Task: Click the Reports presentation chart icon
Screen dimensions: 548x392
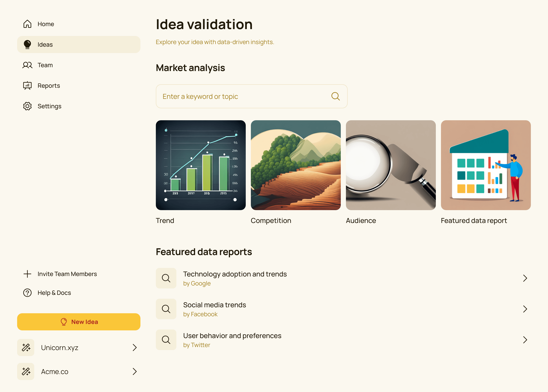Action: pos(27,86)
